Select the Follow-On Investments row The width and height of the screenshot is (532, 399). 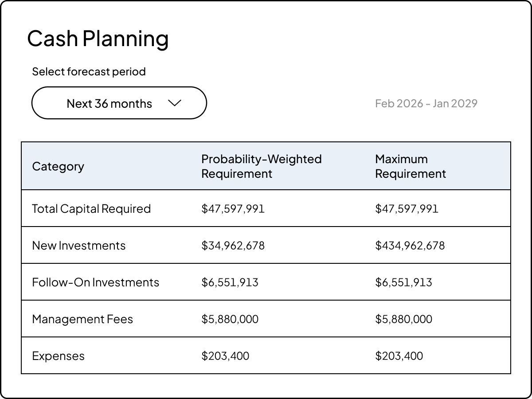(x=96, y=282)
